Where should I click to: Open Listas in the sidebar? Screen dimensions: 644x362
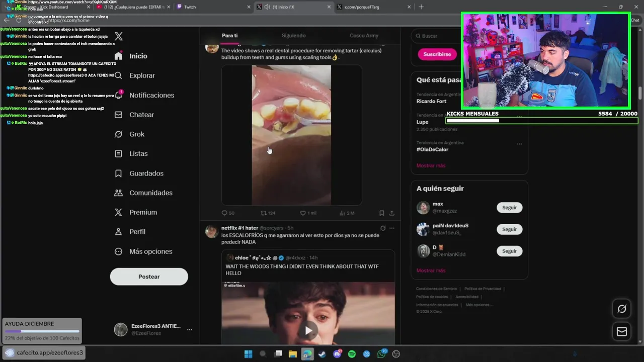pos(131,153)
